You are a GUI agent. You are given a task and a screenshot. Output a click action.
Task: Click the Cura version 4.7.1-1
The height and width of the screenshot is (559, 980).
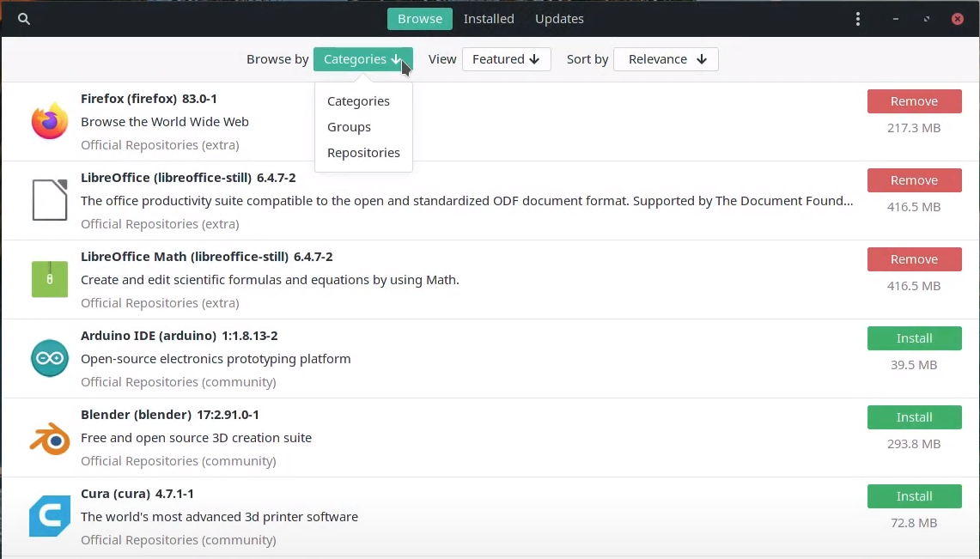point(174,494)
